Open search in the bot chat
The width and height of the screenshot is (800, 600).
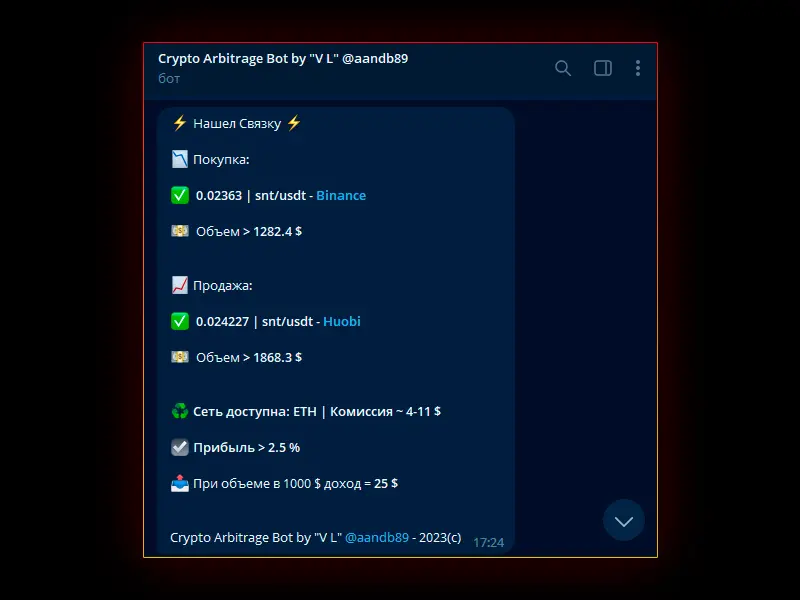tap(563, 68)
